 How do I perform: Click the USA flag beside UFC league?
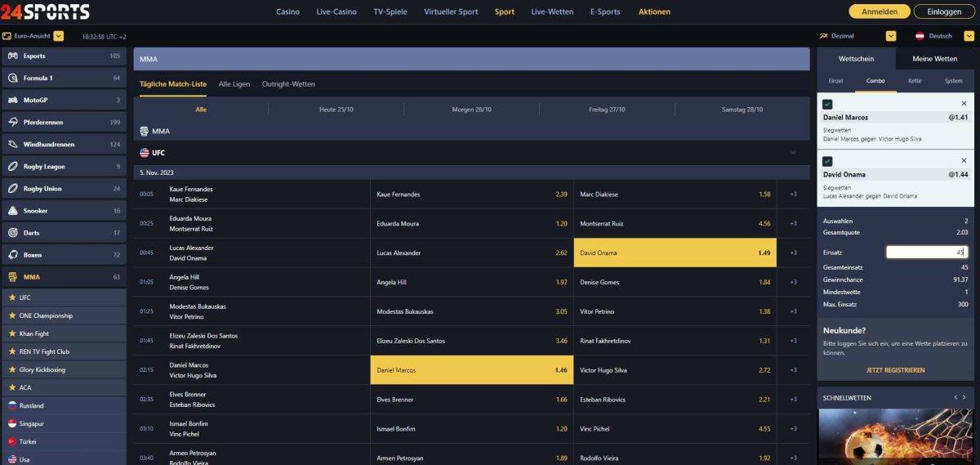[145, 153]
